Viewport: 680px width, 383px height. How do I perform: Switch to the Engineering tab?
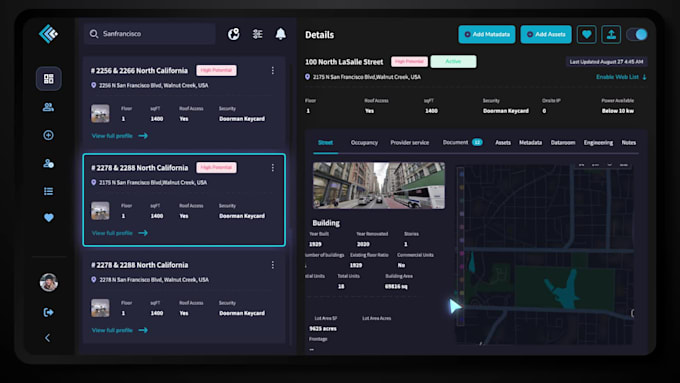[x=598, y=143]
